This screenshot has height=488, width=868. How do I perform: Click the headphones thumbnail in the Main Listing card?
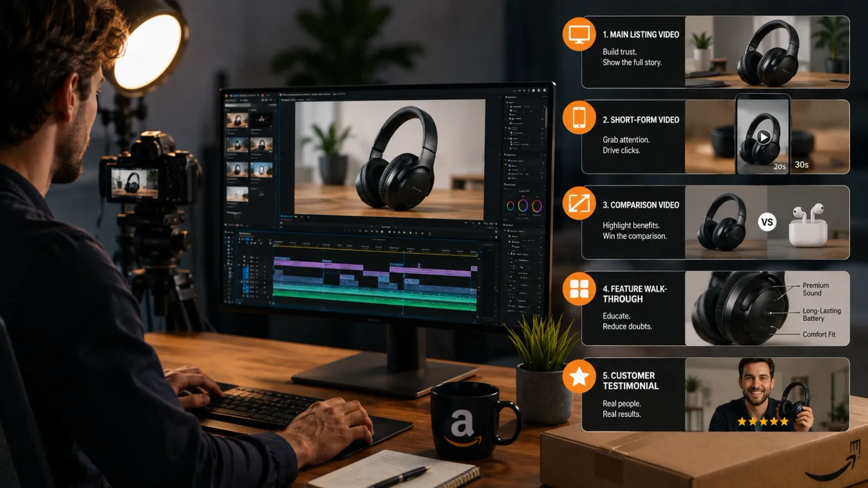(x=767, y=52)
